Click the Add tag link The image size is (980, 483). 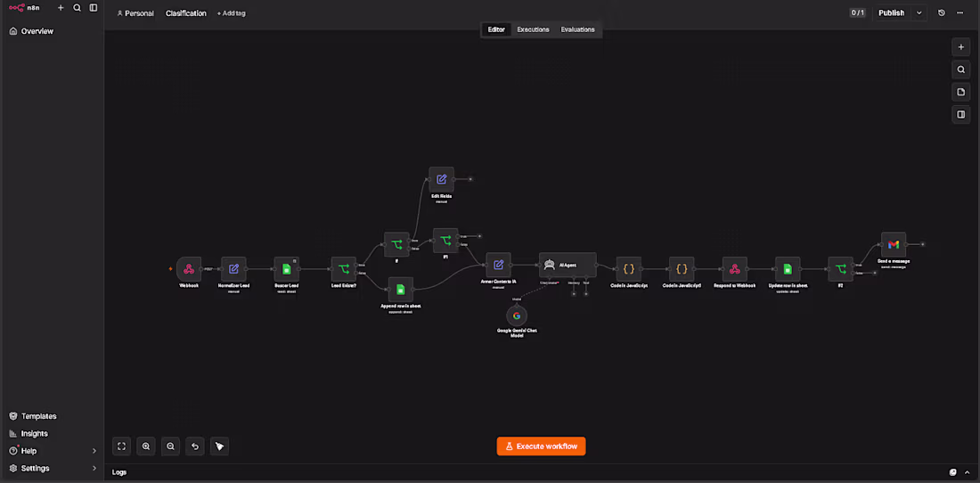(x=232, y=13)
